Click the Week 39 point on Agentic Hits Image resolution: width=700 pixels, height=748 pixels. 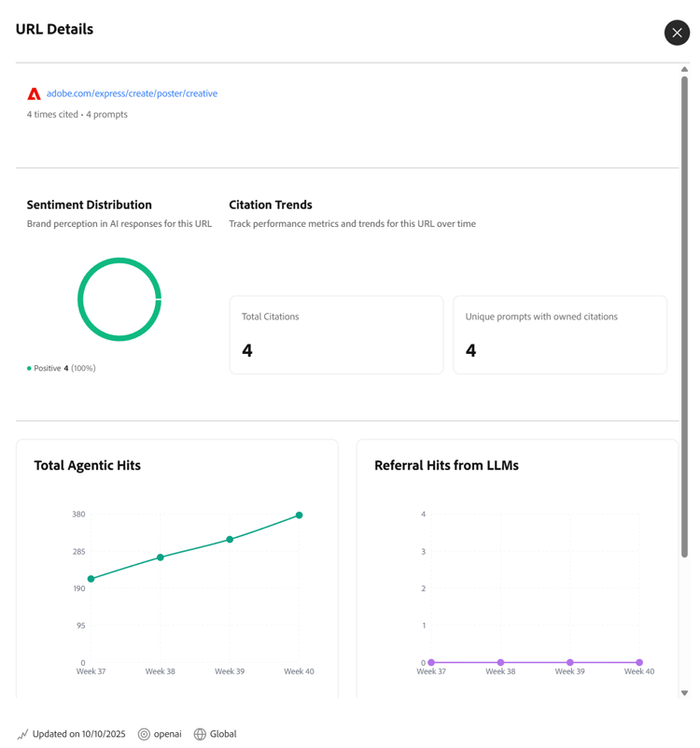[230, 540]
